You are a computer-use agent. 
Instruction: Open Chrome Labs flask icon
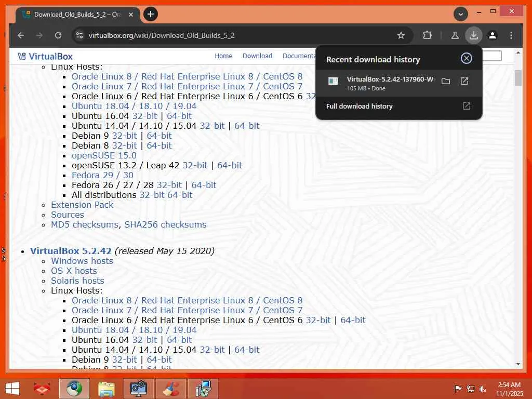point(455,35)
